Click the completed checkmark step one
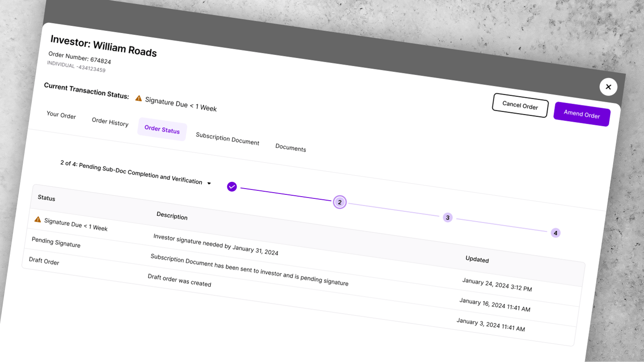 [232, 186]
